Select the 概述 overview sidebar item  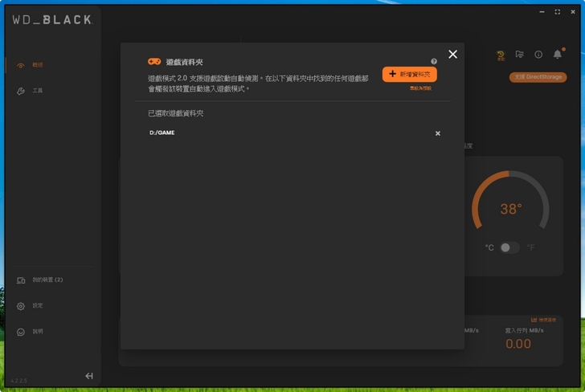(37, 65)
